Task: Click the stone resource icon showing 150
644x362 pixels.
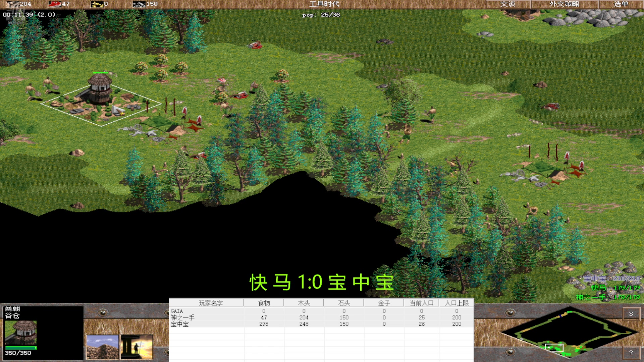Action: [139, 4]
